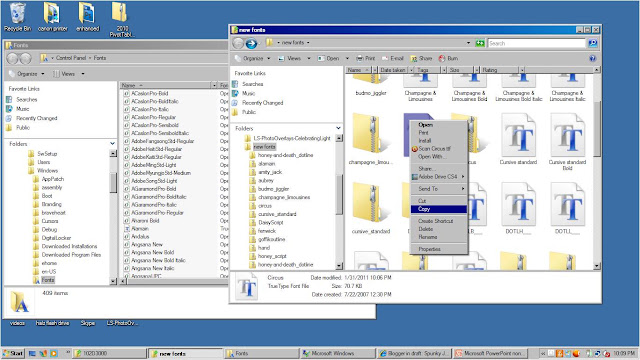640x360 pixels.
Task: Choose Scan Circus.ttf from the context menu
Action: [439, 149]
